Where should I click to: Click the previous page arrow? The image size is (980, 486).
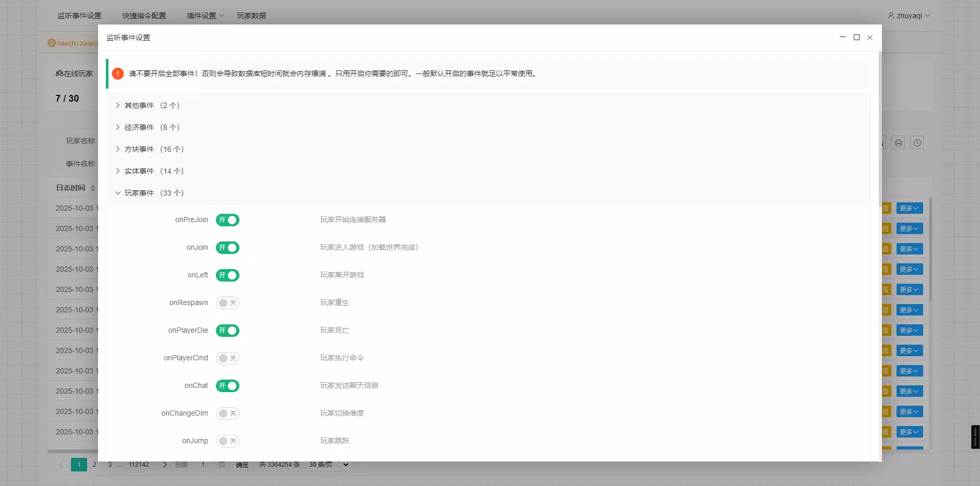(x=62, y=465)
